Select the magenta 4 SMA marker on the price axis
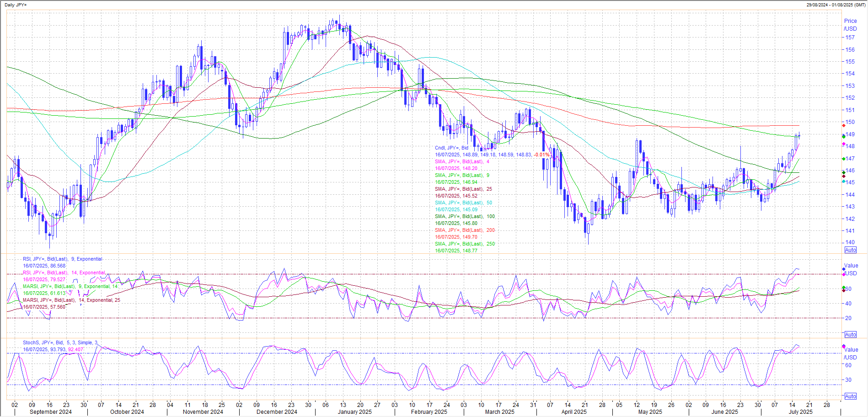 coord(844,144)
